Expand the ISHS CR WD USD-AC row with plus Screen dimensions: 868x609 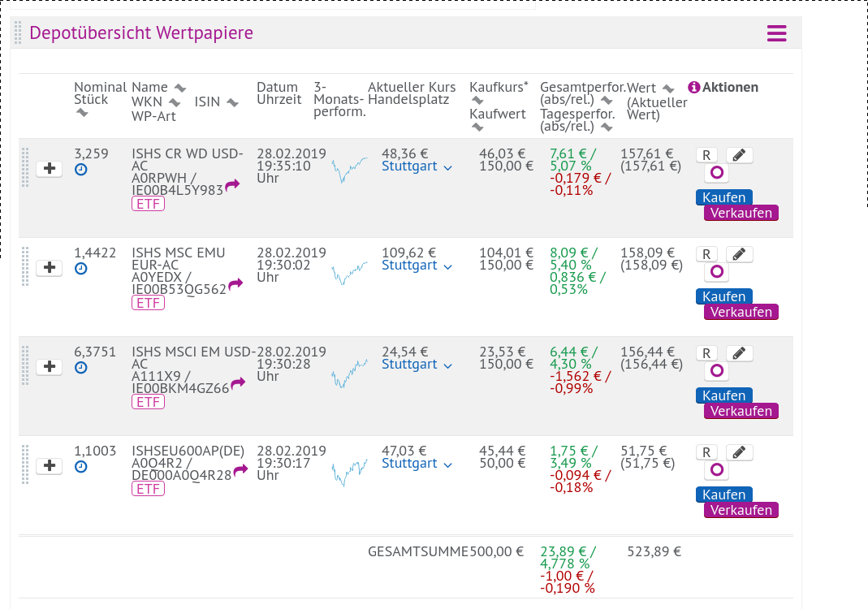50,168
